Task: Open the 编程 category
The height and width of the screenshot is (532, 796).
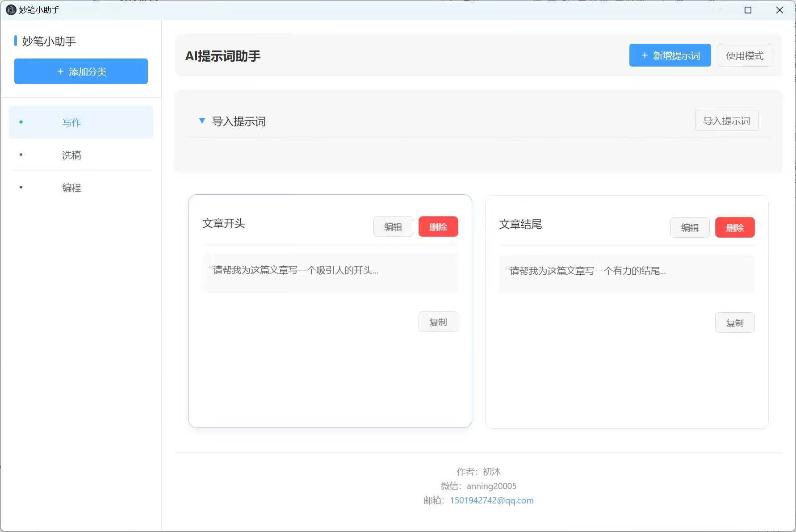Action: [81, 188]
